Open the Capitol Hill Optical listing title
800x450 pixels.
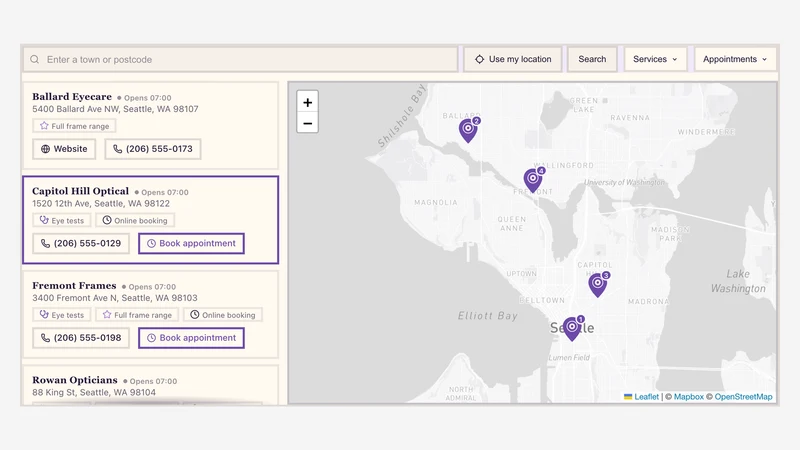pyautogui.click(x=81, y=191)
